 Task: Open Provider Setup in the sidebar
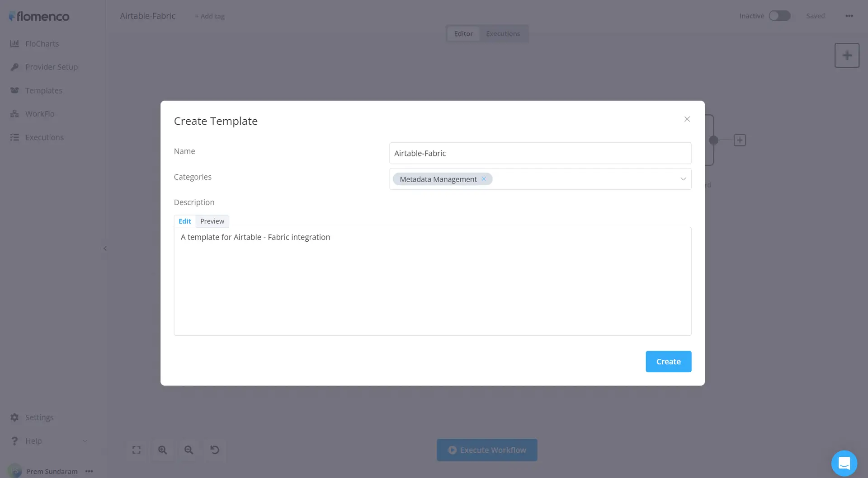tap(44, 67)
